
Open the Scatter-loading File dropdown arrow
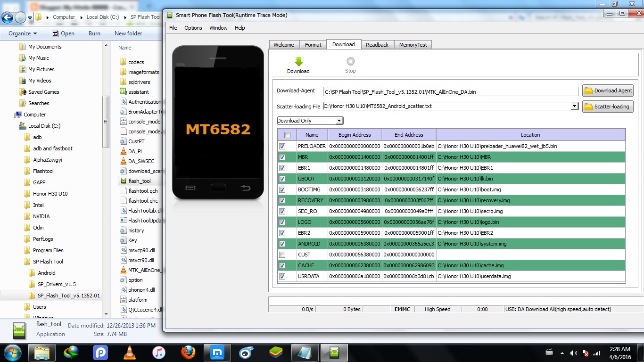point(574,106)
